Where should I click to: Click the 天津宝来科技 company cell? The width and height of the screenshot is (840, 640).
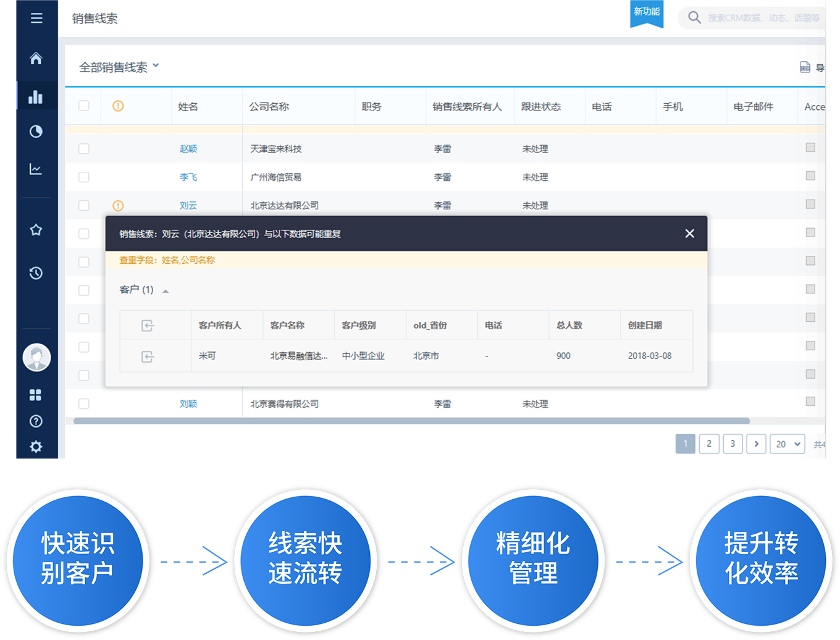tap(276, 148)
